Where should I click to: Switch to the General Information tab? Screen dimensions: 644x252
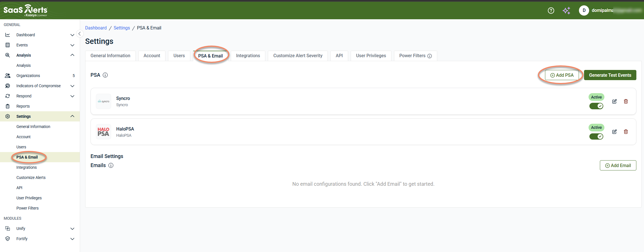click(110, 56)
